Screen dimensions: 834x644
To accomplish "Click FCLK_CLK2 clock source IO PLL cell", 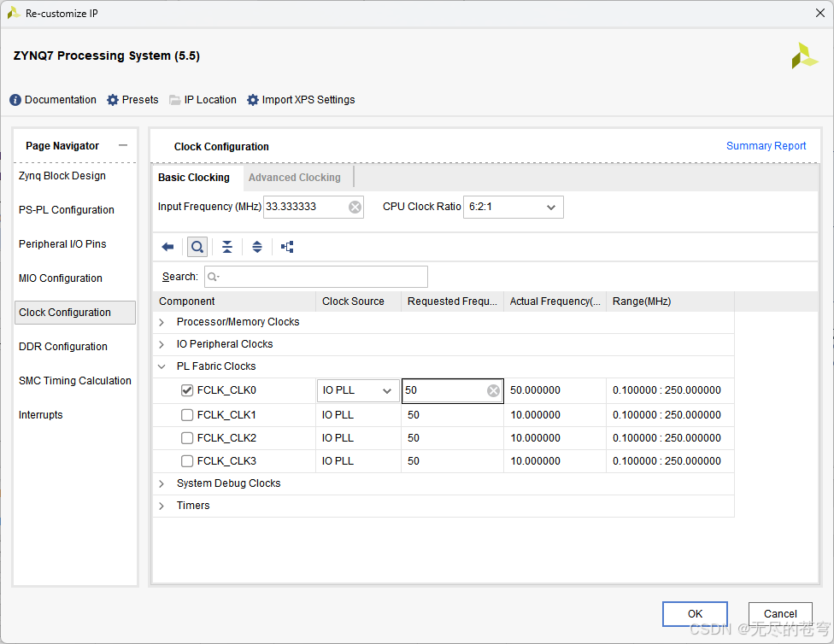I will tap(358, 437).
